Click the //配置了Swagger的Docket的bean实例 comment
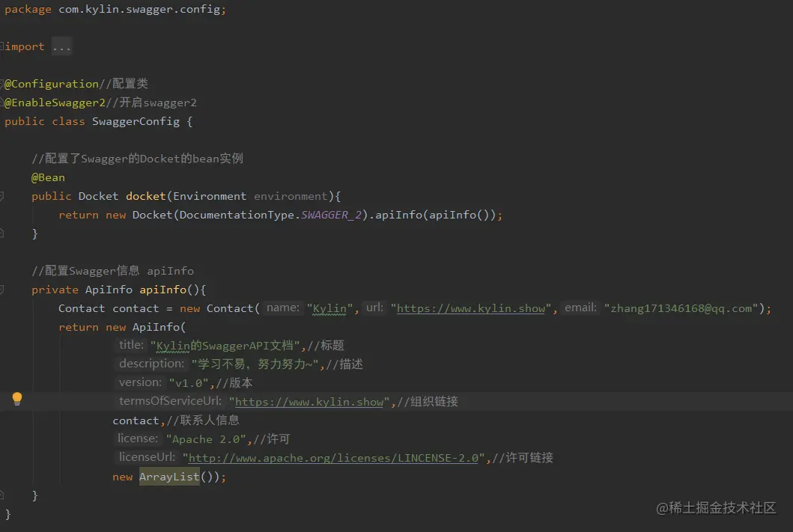This screenshot has width=793, height=532. coord(138,159)
